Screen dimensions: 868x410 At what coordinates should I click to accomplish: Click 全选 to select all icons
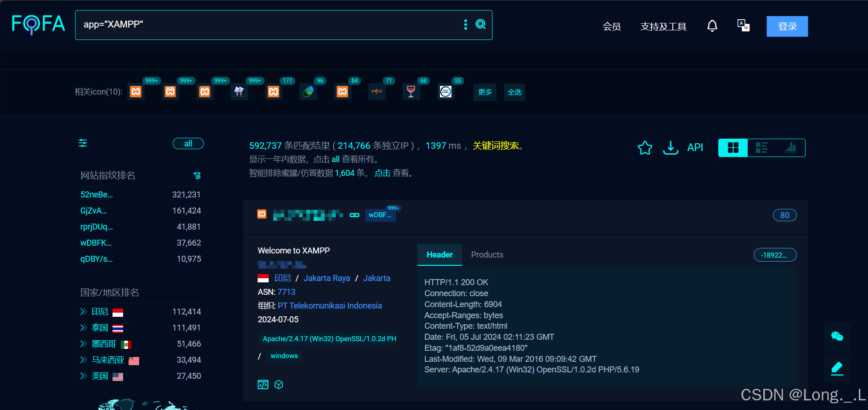click(515, 92)
